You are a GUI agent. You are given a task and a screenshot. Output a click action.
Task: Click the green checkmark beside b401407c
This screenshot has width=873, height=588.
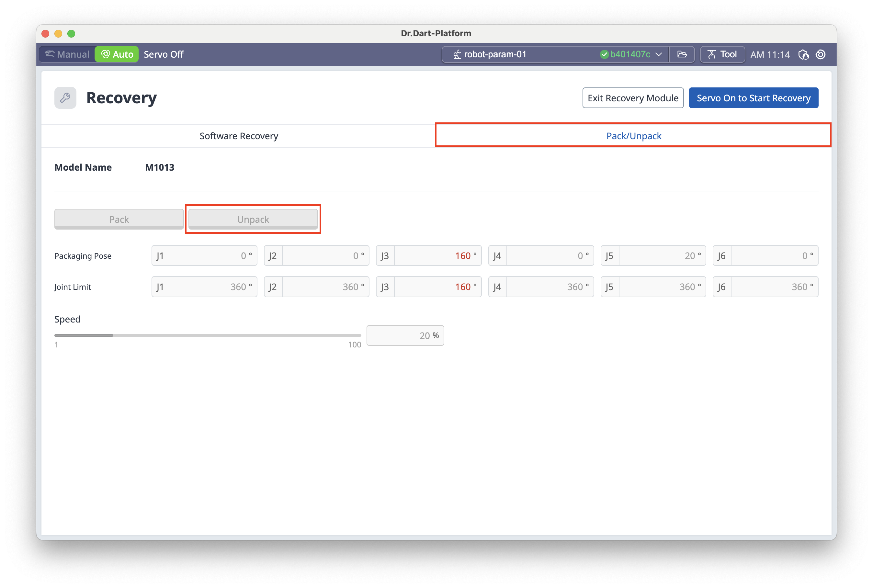[604, 55]
